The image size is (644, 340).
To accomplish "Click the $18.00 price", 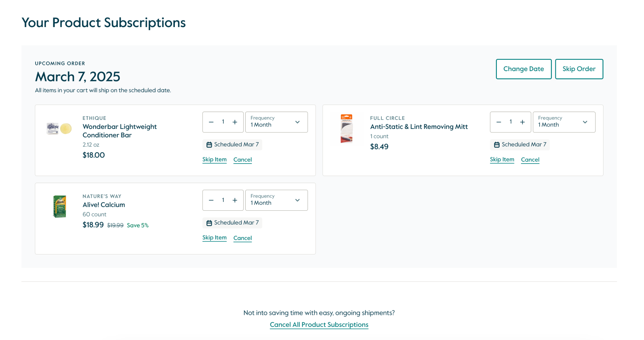I will point(94,155).
